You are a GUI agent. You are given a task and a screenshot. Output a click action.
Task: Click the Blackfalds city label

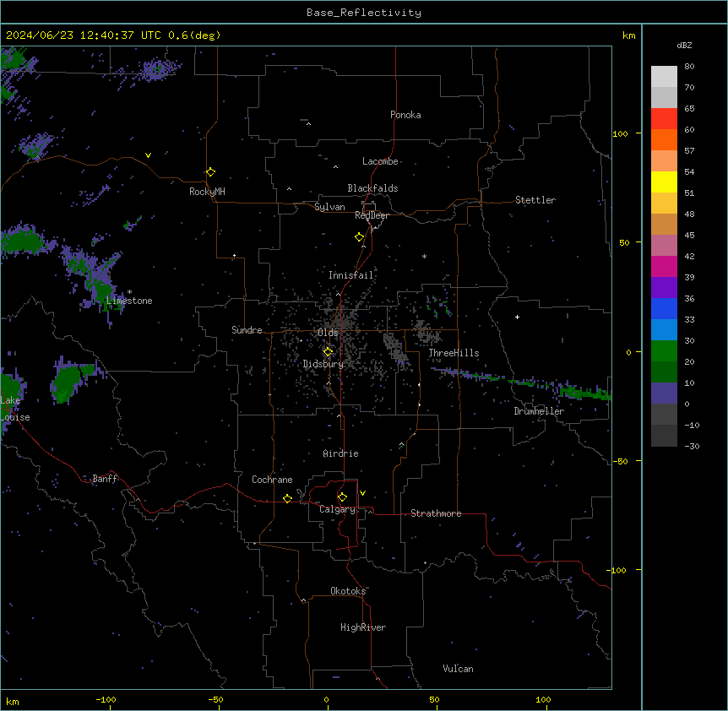[372, 188]
